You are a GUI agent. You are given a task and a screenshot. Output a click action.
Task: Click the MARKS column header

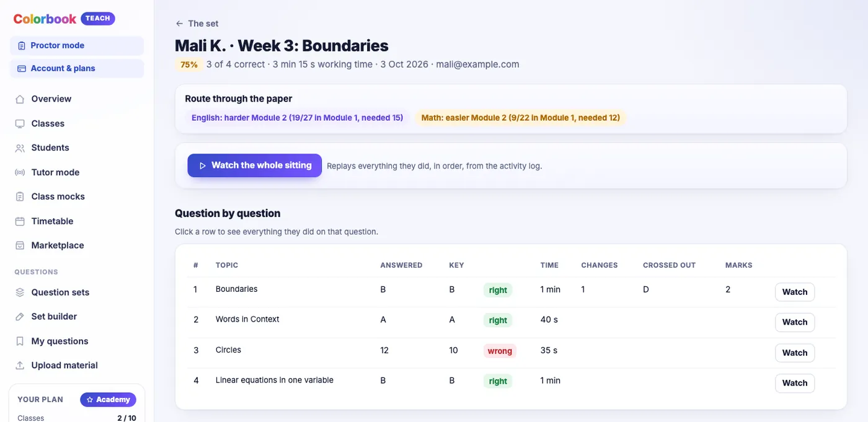click(x=739, y=265)
